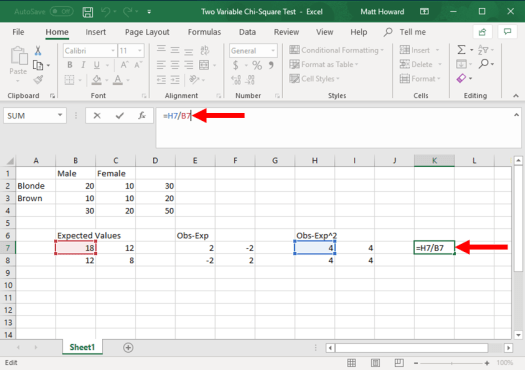The width and height of the screenshot is (525, 370).
Task: Open the File tab
Action: coord(18,32)
